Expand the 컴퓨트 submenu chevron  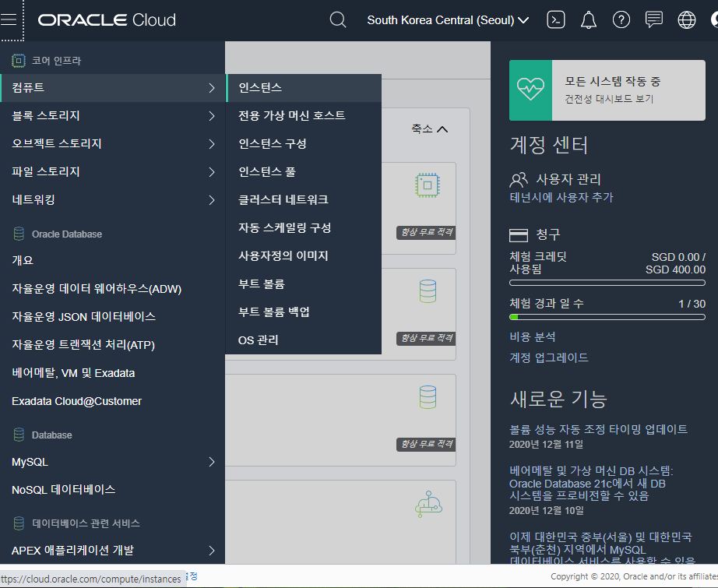(212, 88)
